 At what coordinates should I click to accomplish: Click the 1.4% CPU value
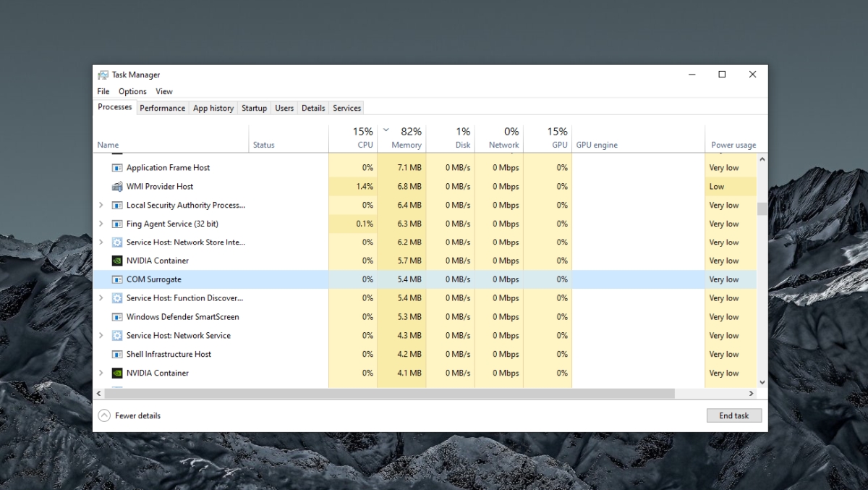coord(365,187)
